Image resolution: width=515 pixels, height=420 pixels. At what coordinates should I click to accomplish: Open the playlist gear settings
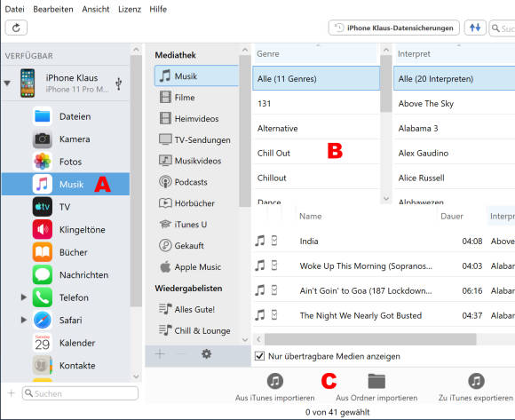pos(206,354)
